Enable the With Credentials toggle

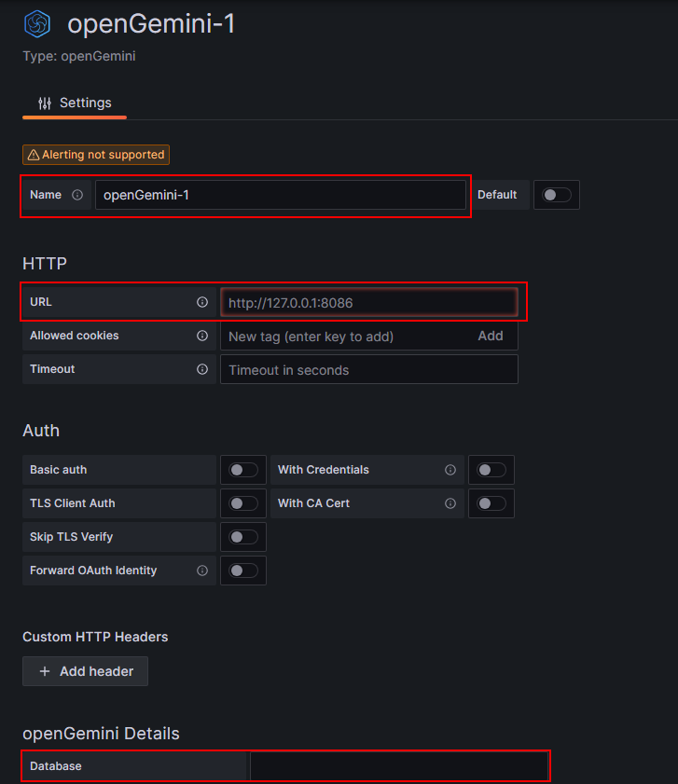click(491, 470)
